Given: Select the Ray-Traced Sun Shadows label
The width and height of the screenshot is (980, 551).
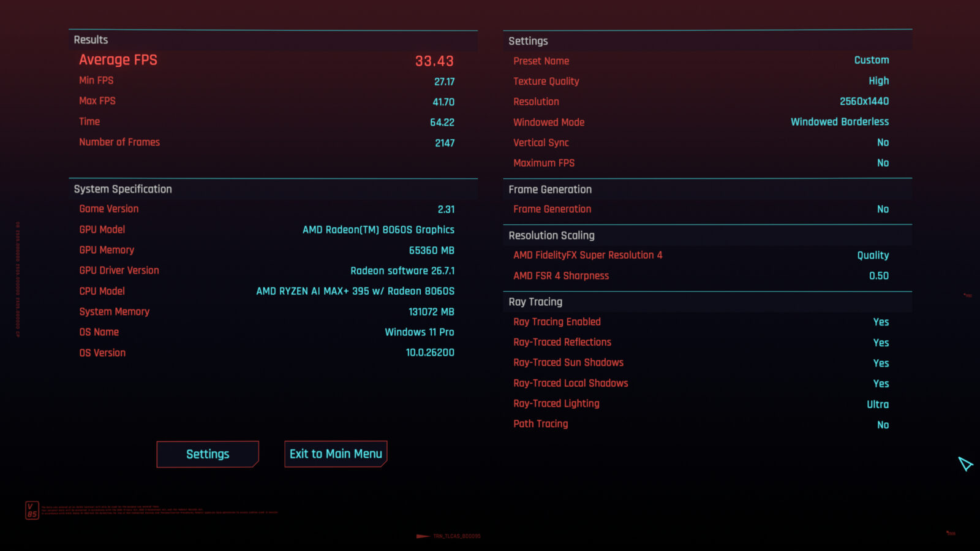Looking at the screenshot, I should point(568,362).
